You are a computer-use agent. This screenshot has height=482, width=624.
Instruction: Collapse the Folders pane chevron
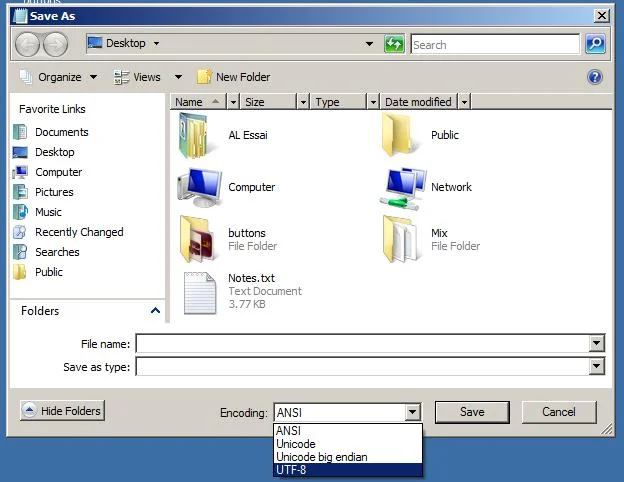[x=155, y=311]
